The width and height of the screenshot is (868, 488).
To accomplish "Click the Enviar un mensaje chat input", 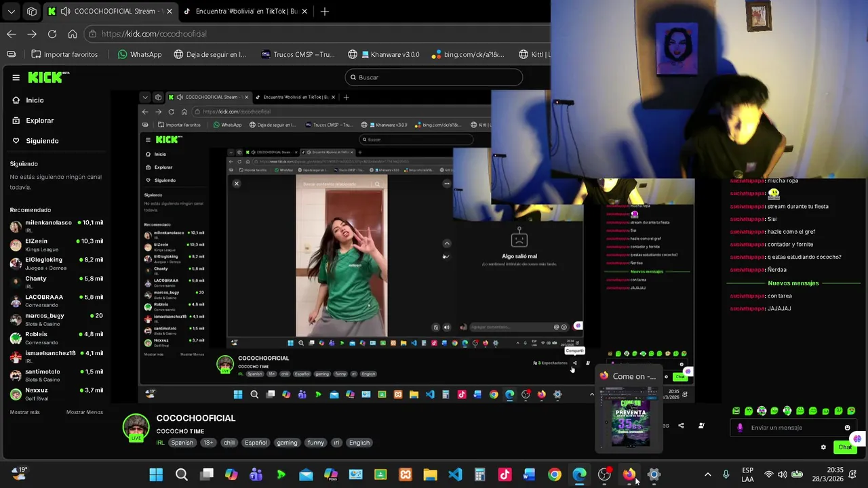I will (x=793, y=428).
